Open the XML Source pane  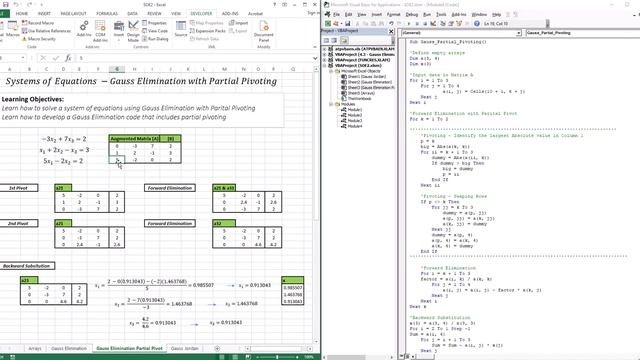point(181,29)
